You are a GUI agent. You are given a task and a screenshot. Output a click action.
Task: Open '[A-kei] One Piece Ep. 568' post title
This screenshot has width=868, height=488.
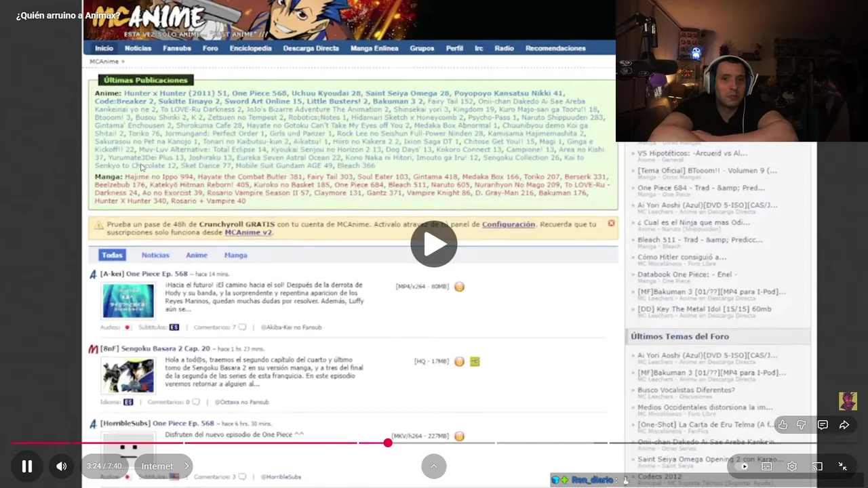(x=144, y=274)
